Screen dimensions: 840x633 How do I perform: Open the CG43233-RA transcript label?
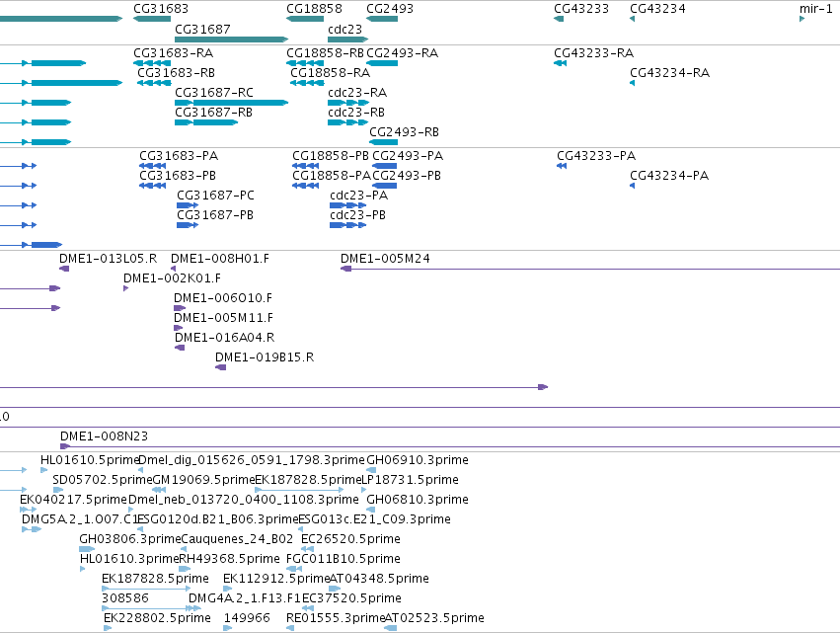pos(593,53)
